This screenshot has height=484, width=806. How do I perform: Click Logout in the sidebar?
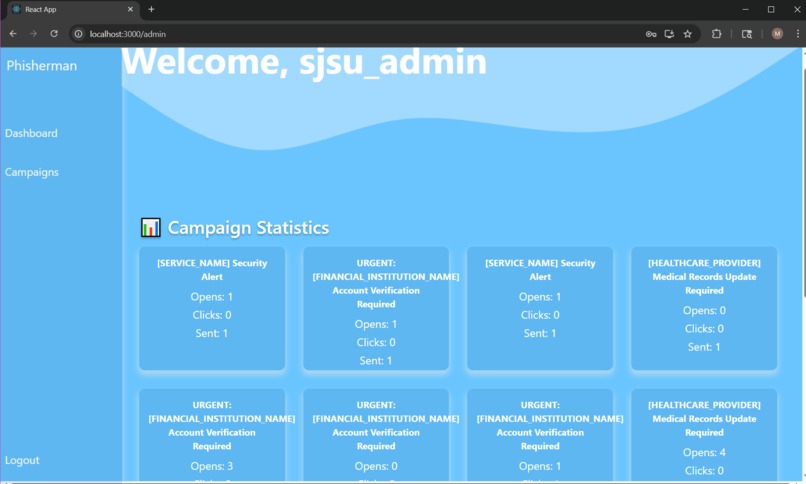pyautogui.click(x=22, y=460)
